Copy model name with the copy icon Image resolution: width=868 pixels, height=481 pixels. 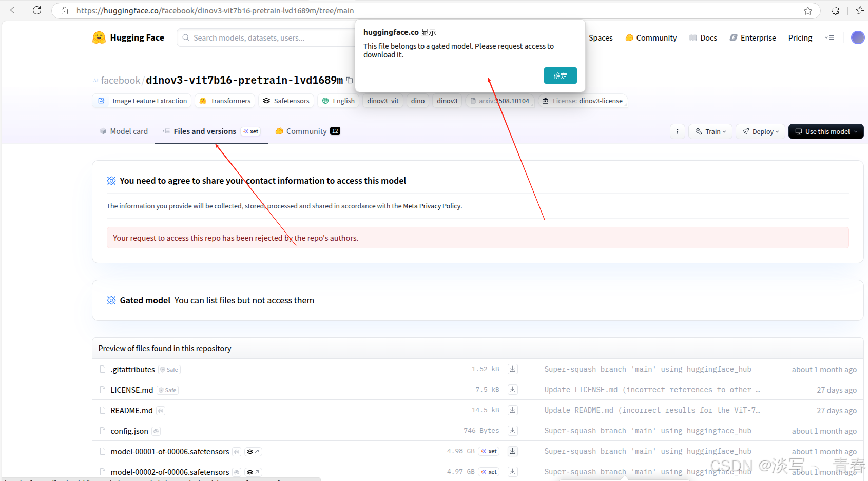350,80
